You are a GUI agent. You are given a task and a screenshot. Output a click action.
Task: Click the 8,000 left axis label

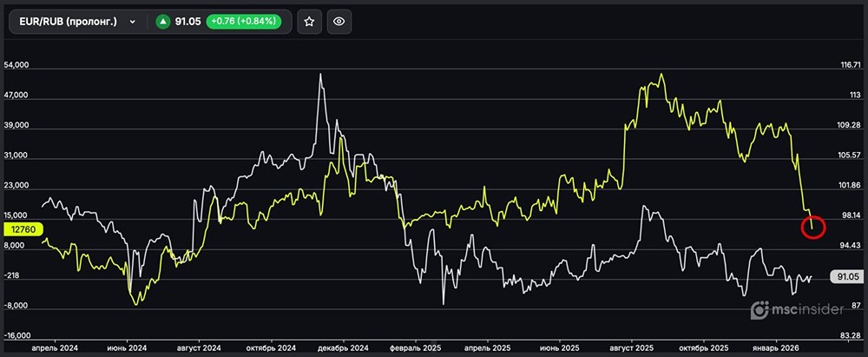[15, 246]
